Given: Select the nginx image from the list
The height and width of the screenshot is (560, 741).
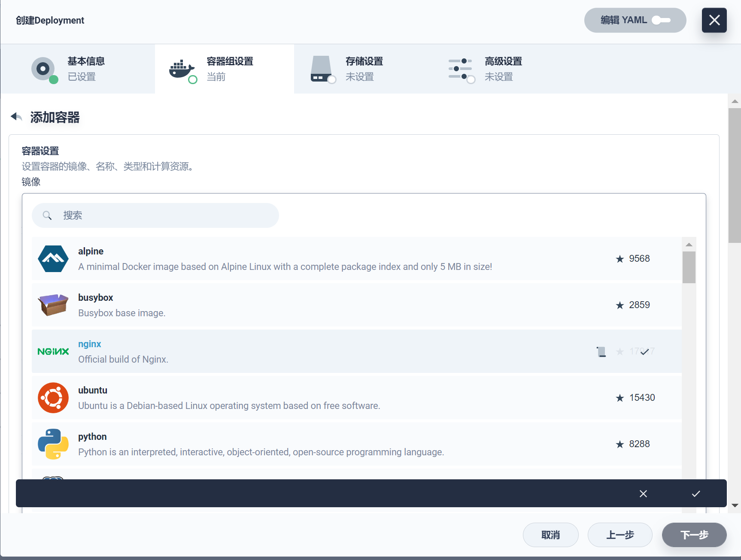Looking at the screenshot, I should [89, 344].
